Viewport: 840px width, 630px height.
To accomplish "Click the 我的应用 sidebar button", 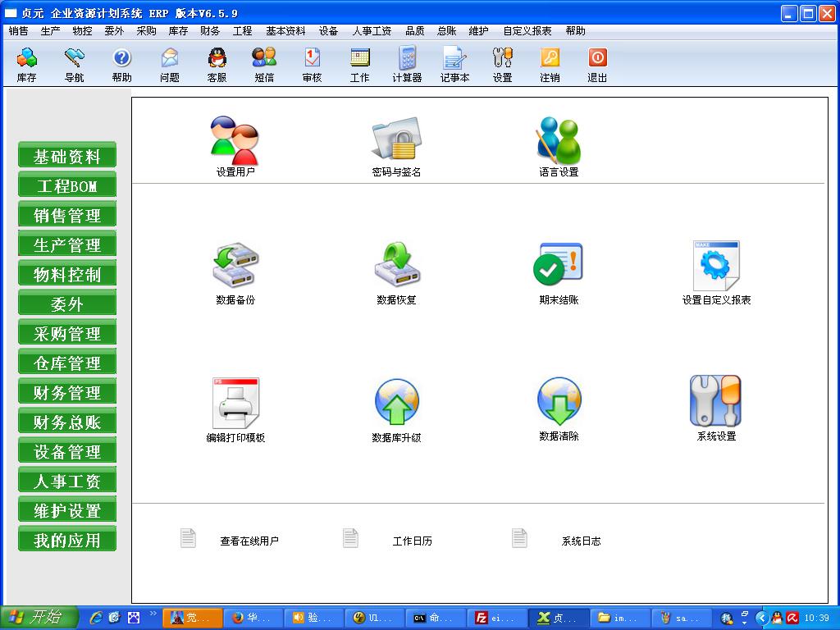I will 67,540.
